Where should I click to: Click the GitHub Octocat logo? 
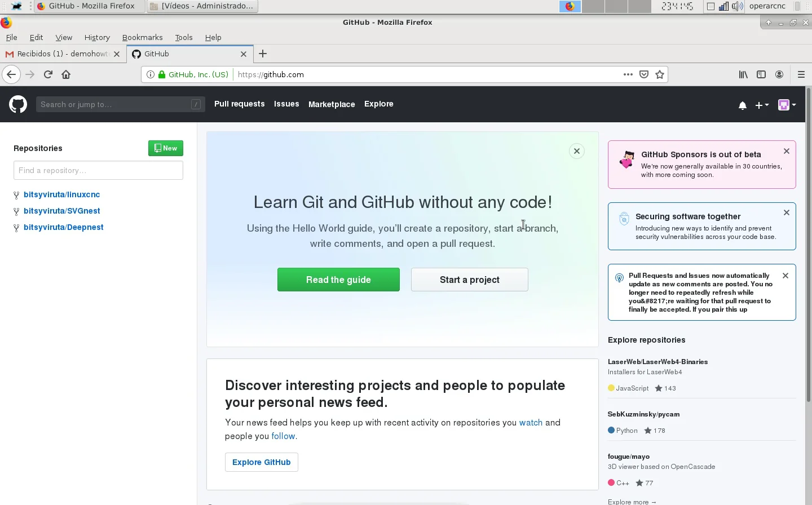click(x=18, y=104)
